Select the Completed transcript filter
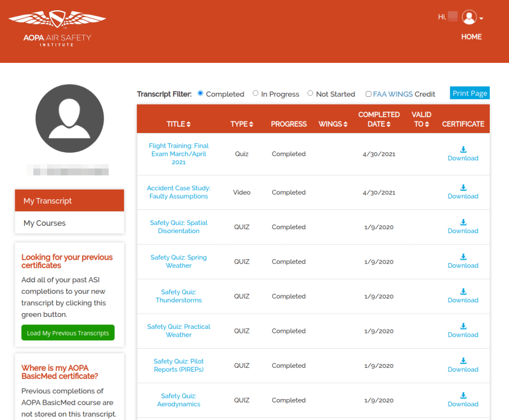The width and height of the screenshot is (509, 420). pyautogui.click(x=200, y=93)
